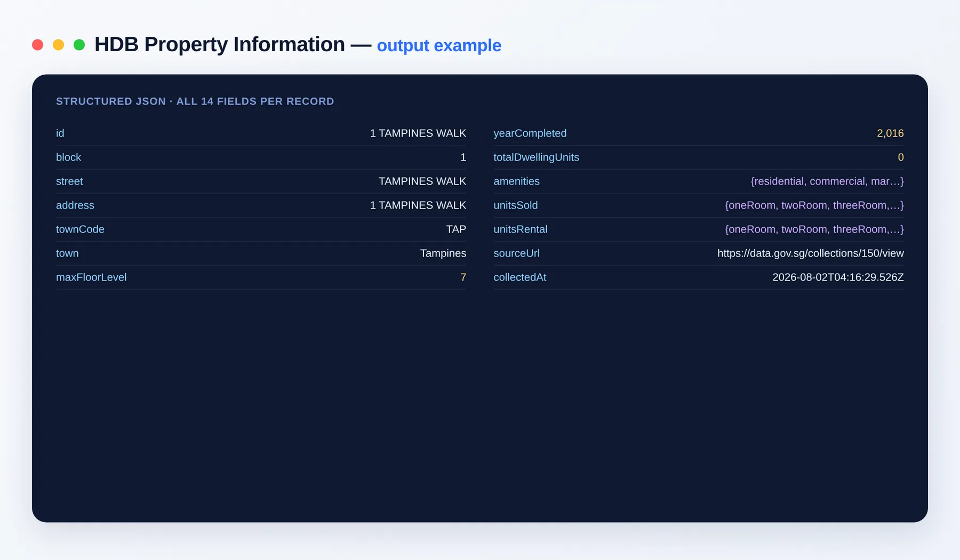Select the townCode value 'TAP'

click(456, 229)
